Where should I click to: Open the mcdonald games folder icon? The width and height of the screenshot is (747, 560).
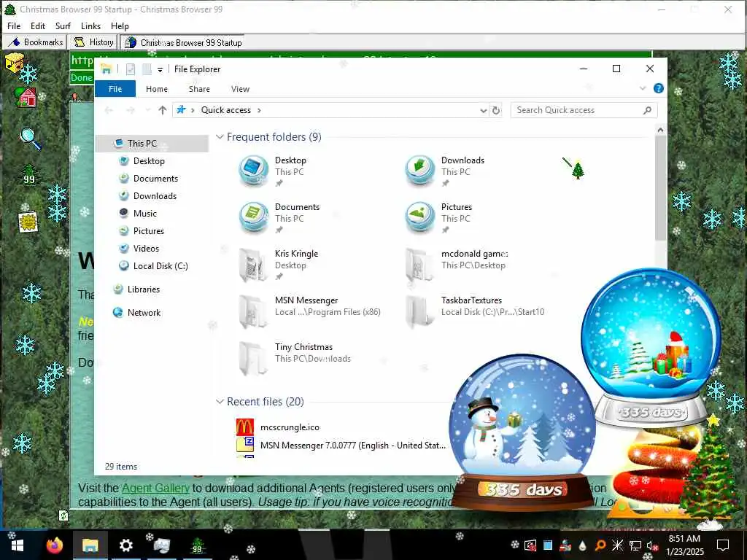click(x=419, y=264)
